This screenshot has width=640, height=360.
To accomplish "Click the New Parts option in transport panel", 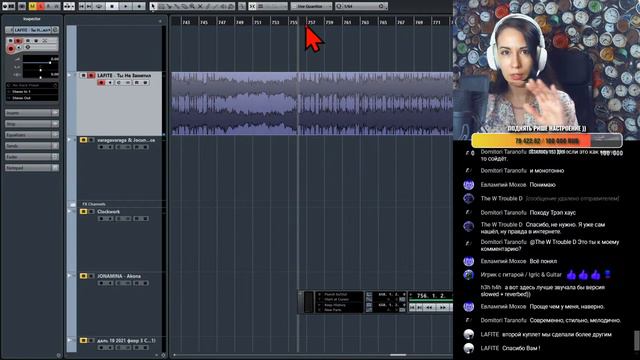I will 333,310.
